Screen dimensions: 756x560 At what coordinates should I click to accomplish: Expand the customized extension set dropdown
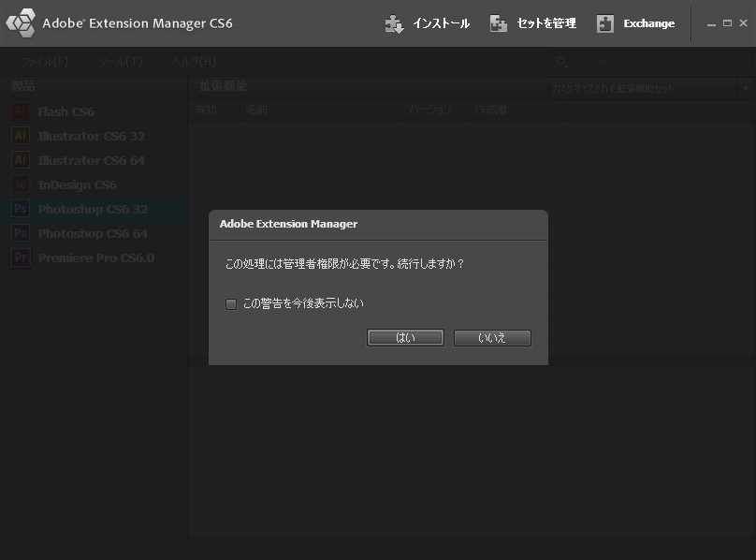746,88
